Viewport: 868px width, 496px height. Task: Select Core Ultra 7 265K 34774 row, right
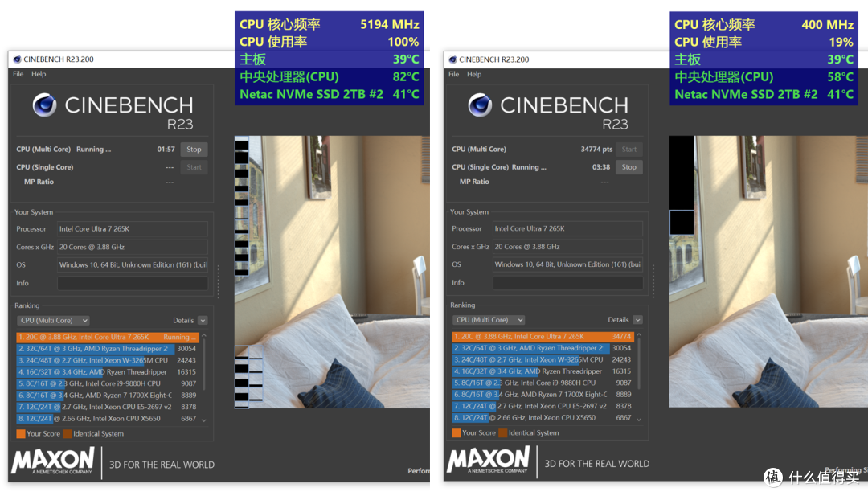tap(543, 337)
